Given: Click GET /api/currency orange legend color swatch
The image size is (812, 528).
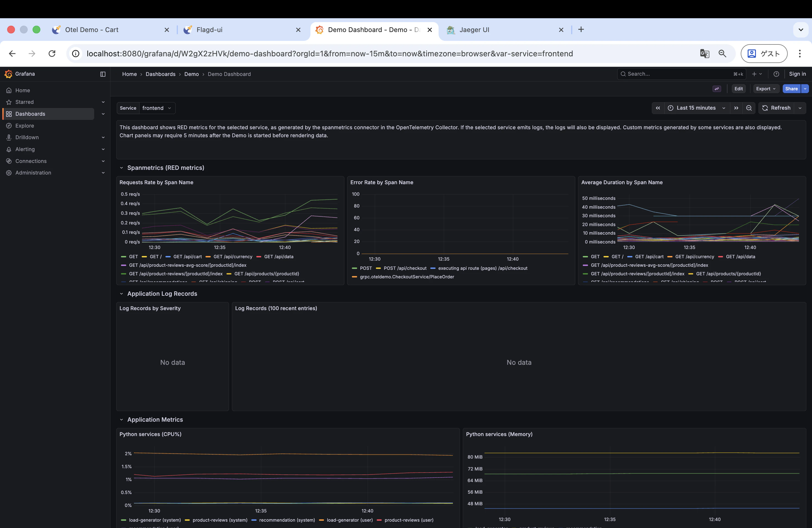Looking at the screenshot, I should coord(208,257).
